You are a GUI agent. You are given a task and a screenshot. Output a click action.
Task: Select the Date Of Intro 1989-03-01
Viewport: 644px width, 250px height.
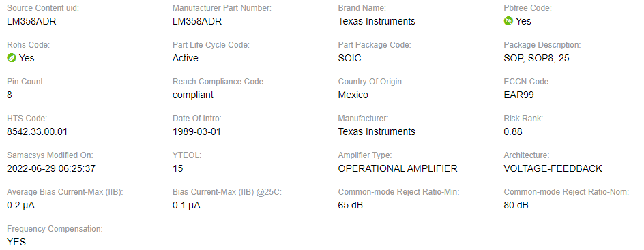(x=196, y=132)
